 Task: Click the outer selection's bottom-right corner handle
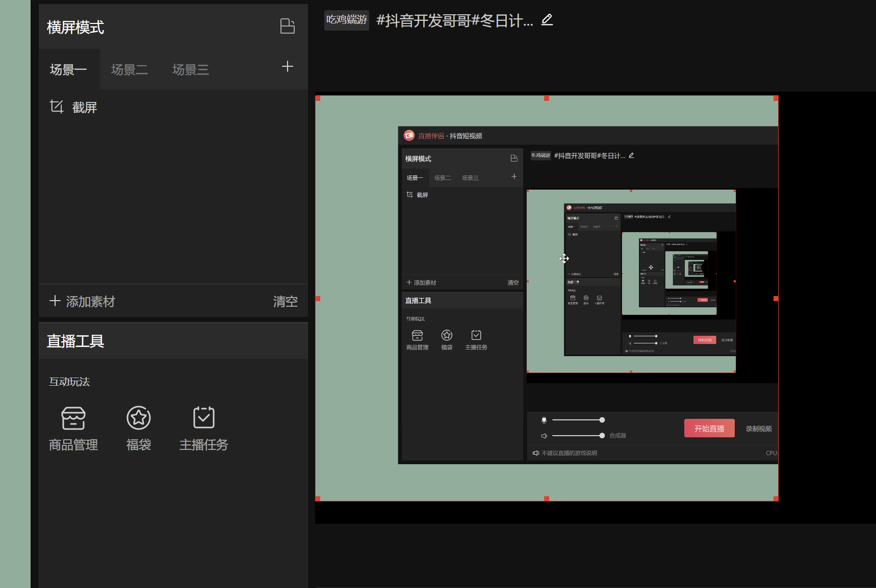(776, 499)
